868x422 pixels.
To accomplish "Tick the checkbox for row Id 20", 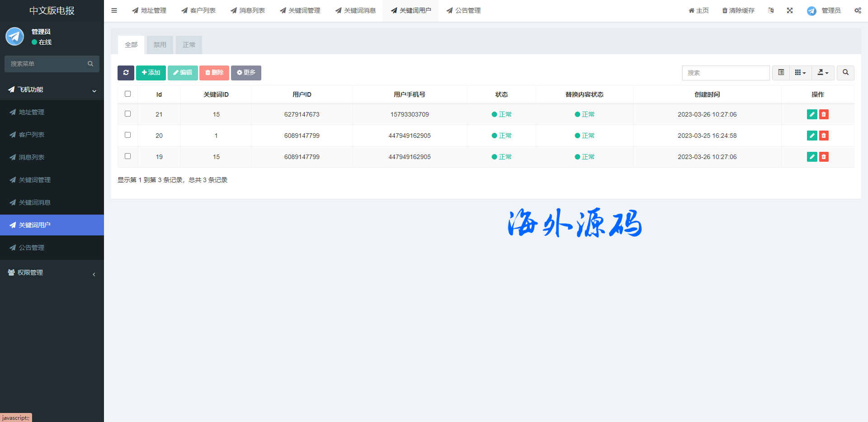I will point(127,135).
